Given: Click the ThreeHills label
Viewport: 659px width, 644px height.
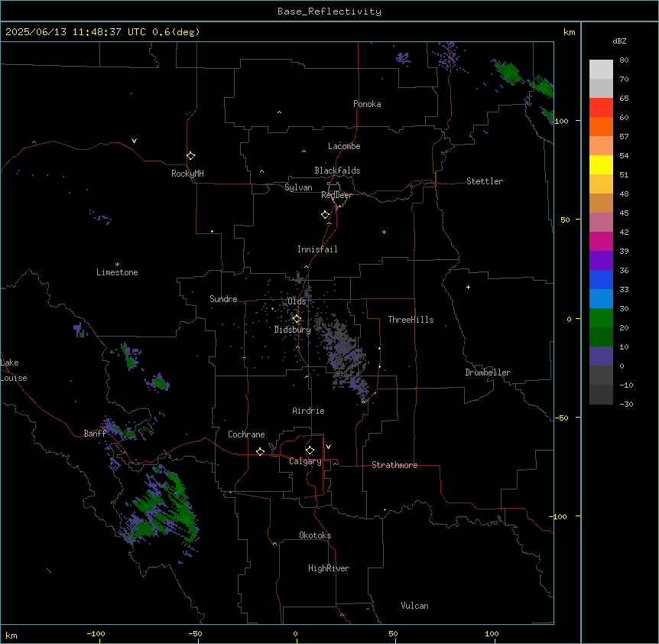Looking at the screenshot, I should point(411,320).
